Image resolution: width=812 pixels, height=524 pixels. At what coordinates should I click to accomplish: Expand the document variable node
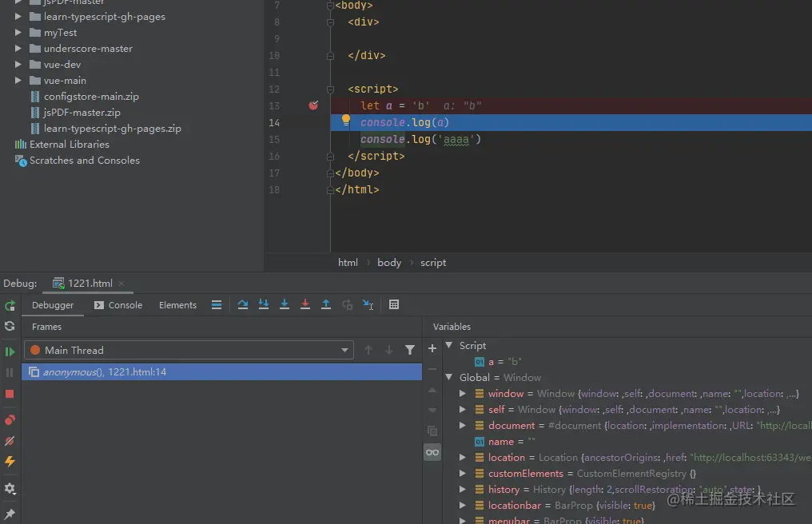coord(463,426)
